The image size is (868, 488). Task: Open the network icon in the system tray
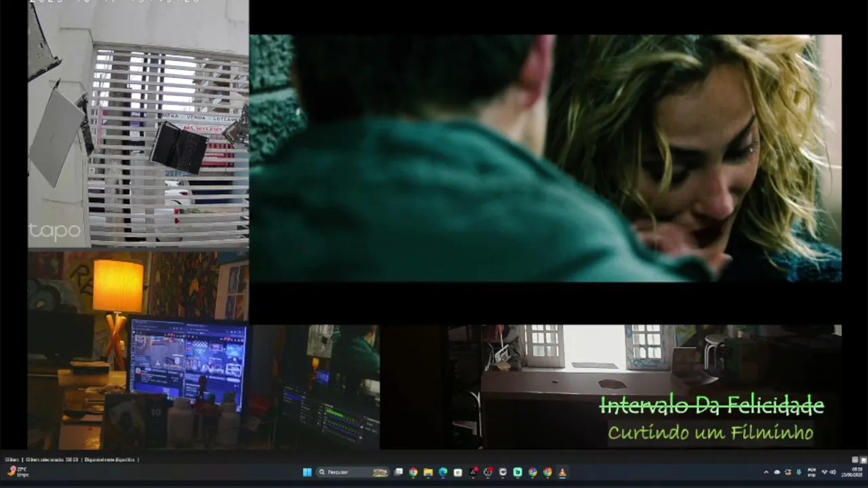(824, 472)
